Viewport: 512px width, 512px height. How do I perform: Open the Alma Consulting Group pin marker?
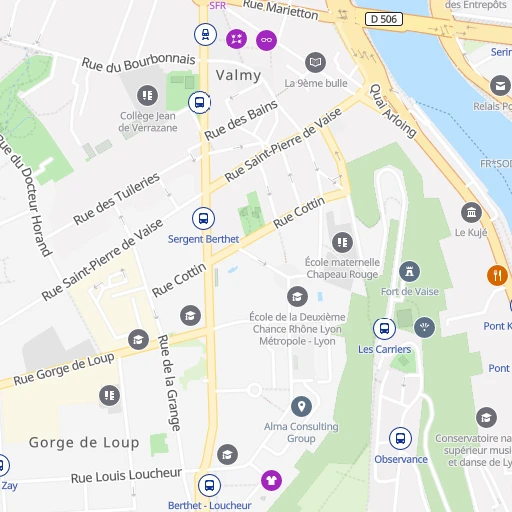(x=301, y=407)
